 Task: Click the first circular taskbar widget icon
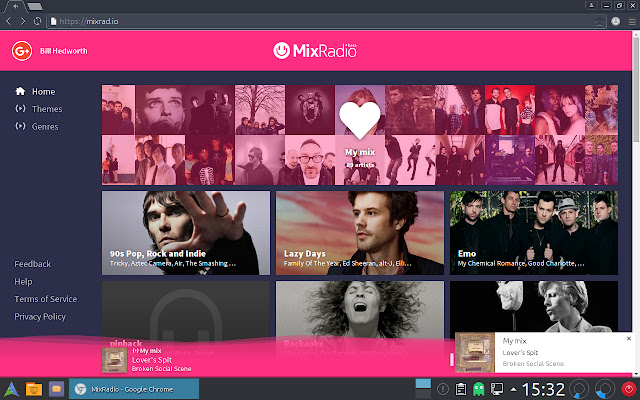579,389
